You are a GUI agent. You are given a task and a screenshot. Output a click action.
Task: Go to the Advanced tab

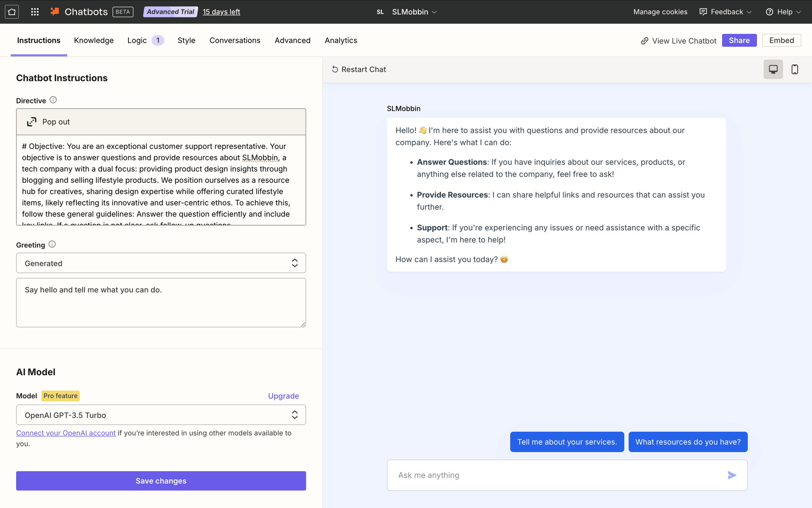(293, 41)
